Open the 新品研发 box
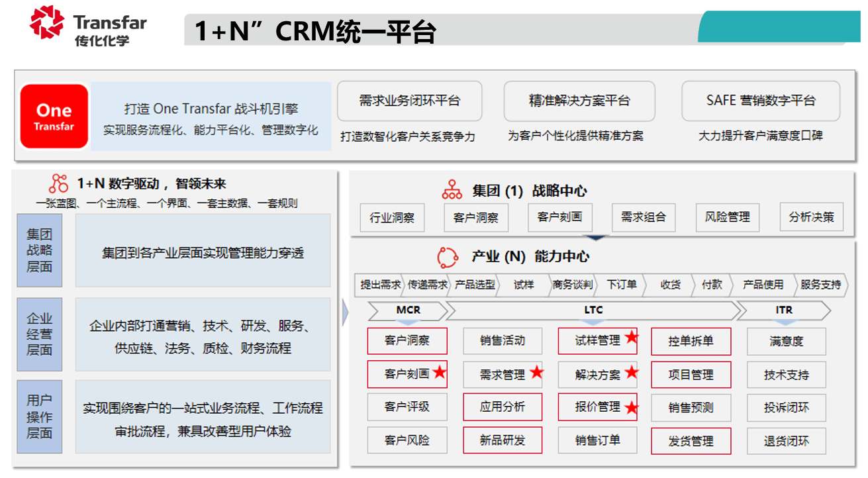Viewport: 868px width, 478px height. coord(503,440)
